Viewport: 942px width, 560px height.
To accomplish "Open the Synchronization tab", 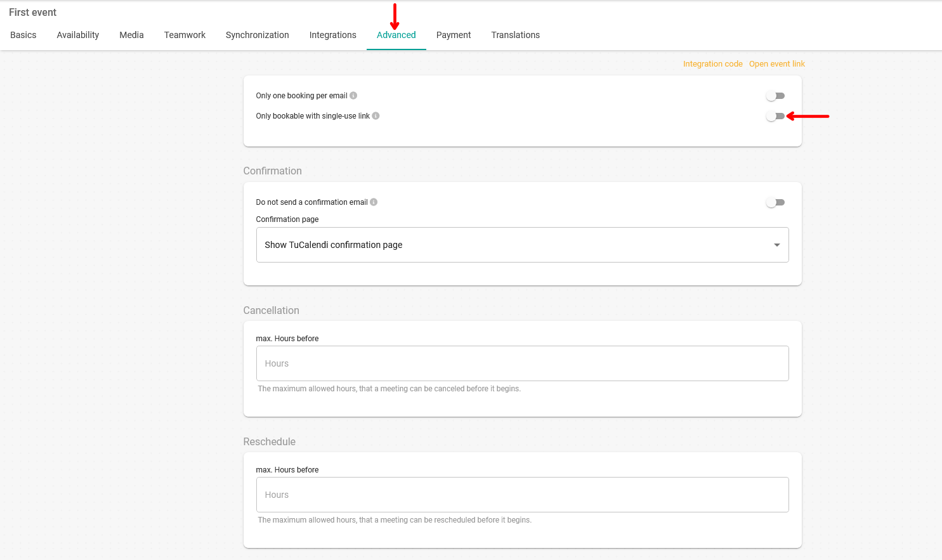I will coord(257,35).
